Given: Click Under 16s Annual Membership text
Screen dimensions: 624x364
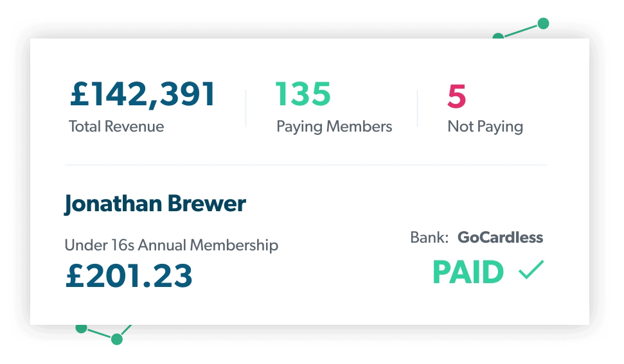Looking at the screenshot, I should pos(171,245).
